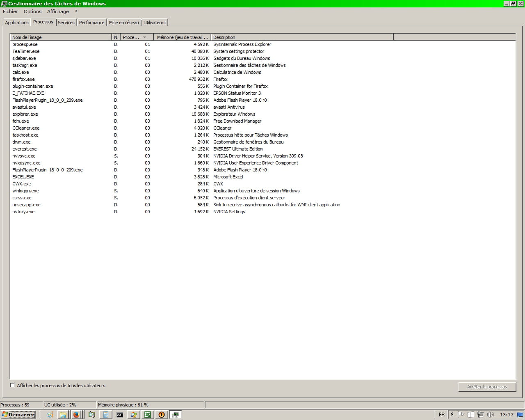
Task: Switch to the Calculator taskbar icon
Action: click(x=106, y=415)
